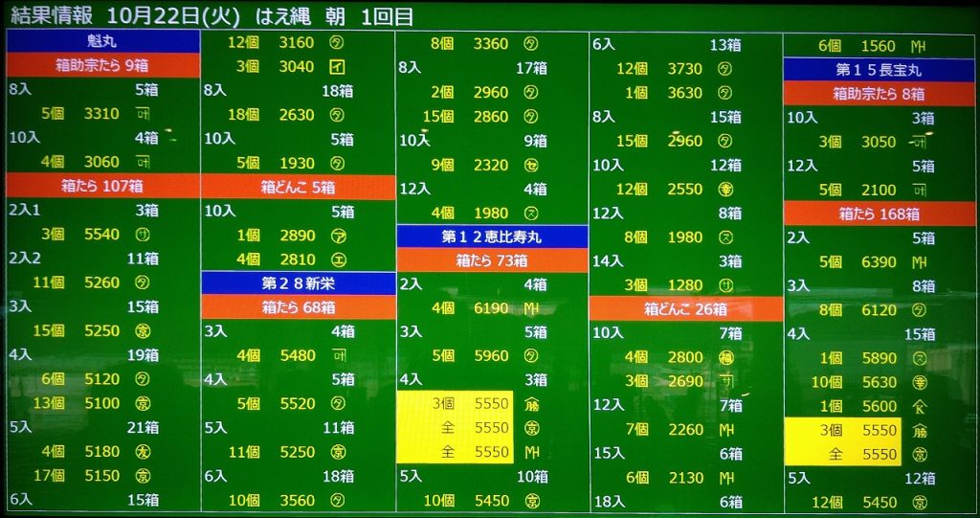Screen dimensions: 980x518
Task: Select the 第28新栄 vessel header
Action: coord(298,283)
